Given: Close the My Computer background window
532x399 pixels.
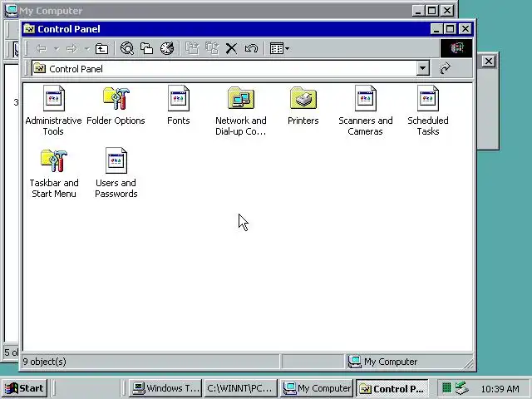Looking at the screenshot, I should pos(447,11).
